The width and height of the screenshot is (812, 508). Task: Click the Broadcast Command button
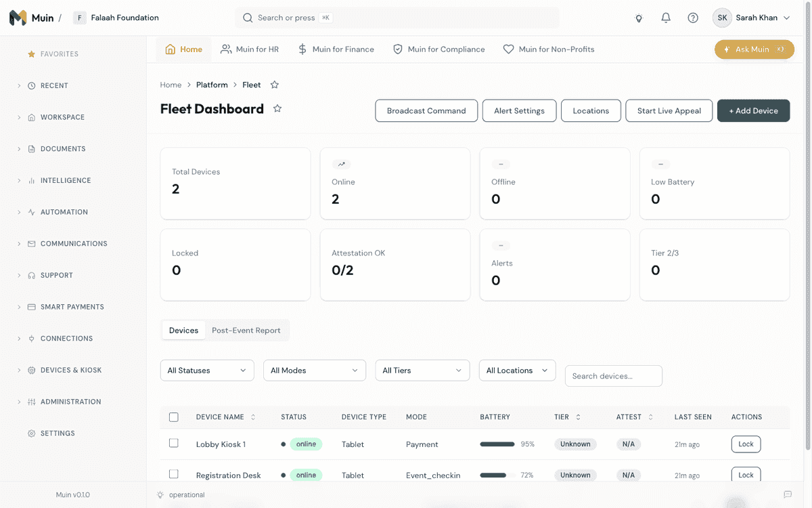pyautogui.click(x=426, y=111)
